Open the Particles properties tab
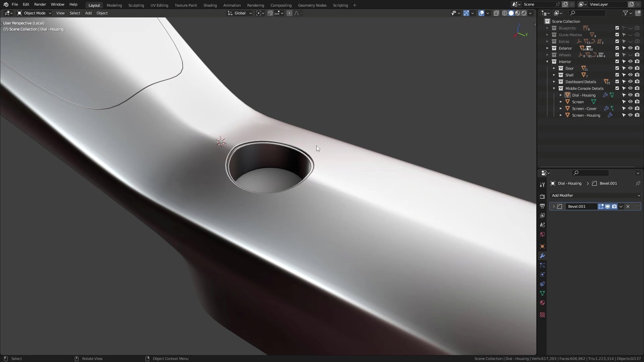This screenshot has height=362, width=644. pos(542,265)
